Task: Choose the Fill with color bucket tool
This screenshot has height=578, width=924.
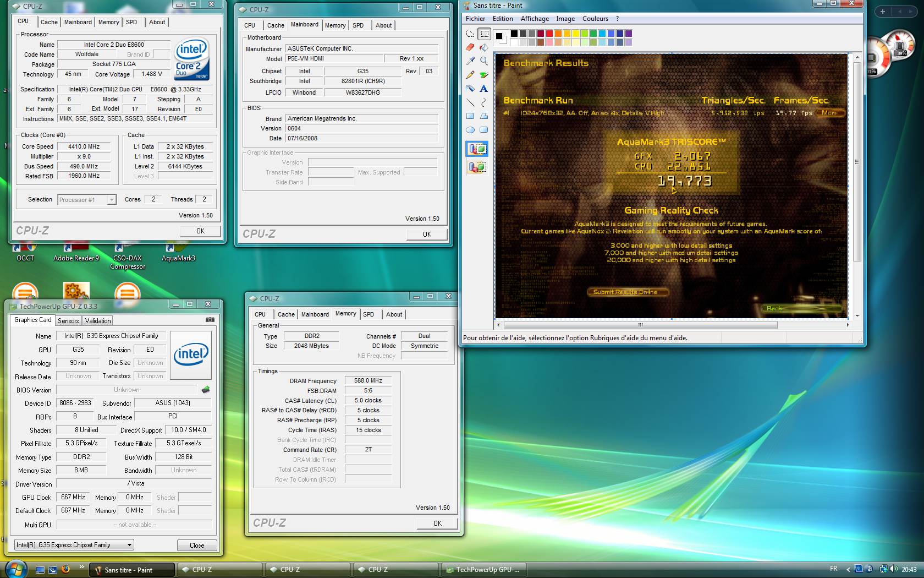Action: point(484,47)
